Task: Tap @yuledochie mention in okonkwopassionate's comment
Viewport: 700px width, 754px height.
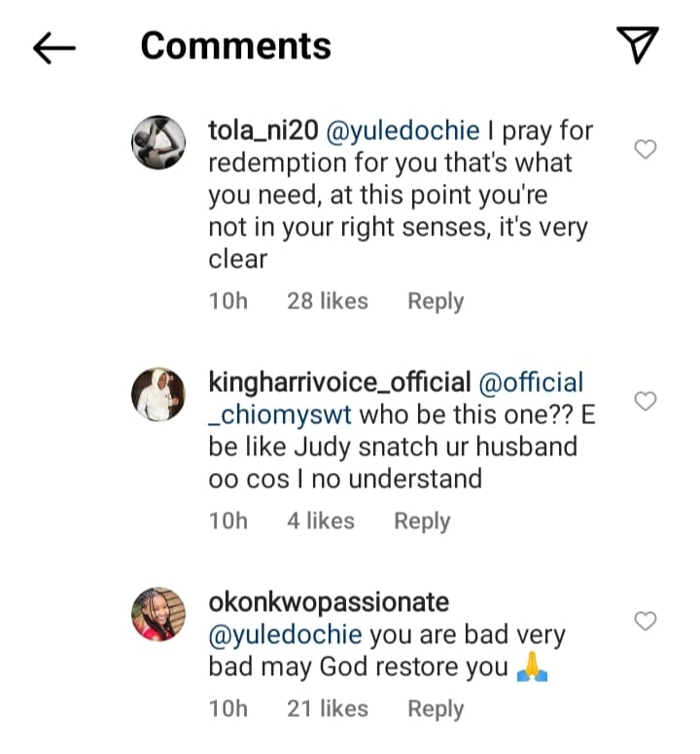Action: coord(286,635)
